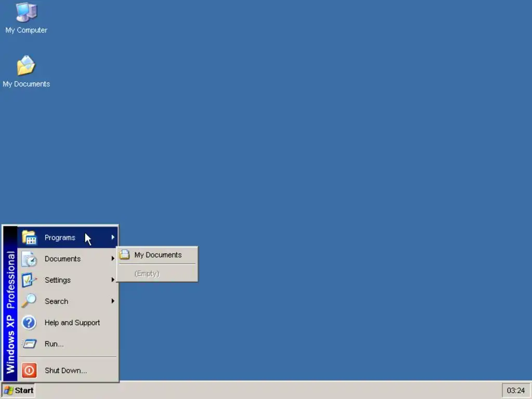Expand the Search submenu arrow

(113, 301)
